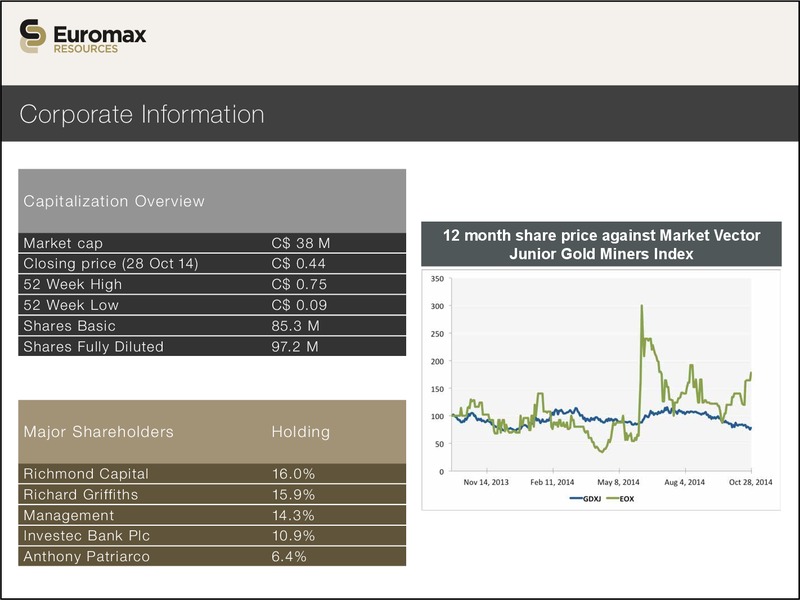Select the 85.3 M value
Image resolution: width=800 pixels, height=600 pixels.
tap(295, 326)
